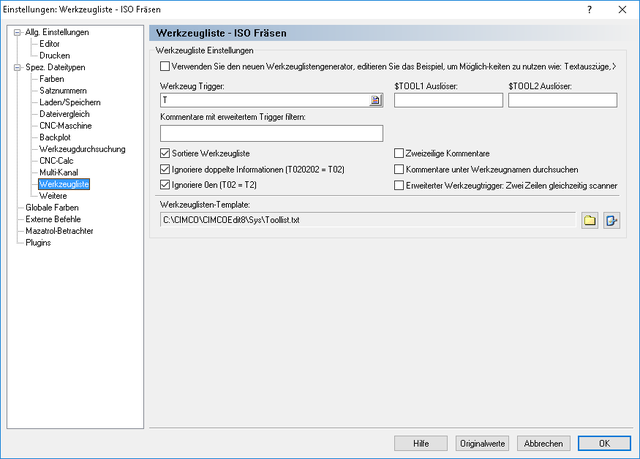640x459 pixels.
Task: Open Mazatrol-Betrachter settings
Action: 59,231
